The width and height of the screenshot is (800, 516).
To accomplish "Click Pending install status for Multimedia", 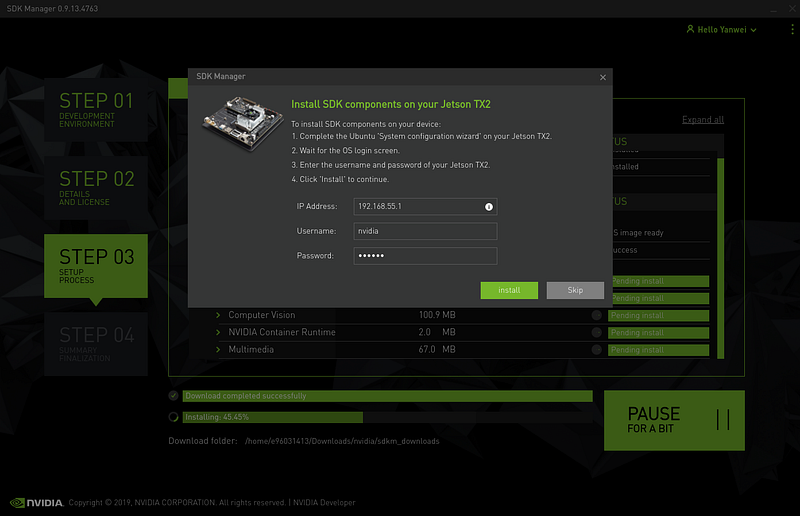I will tap(658, 350).
